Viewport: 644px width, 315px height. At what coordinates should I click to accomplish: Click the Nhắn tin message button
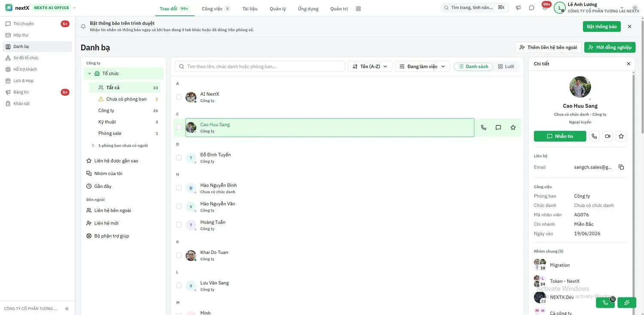[560, 136]
